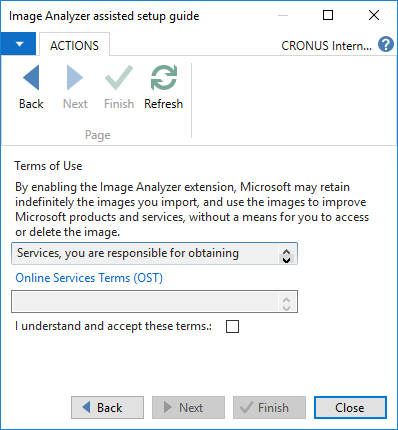Click the Finish checkmark icon in the ribbon

click(119, 77)
